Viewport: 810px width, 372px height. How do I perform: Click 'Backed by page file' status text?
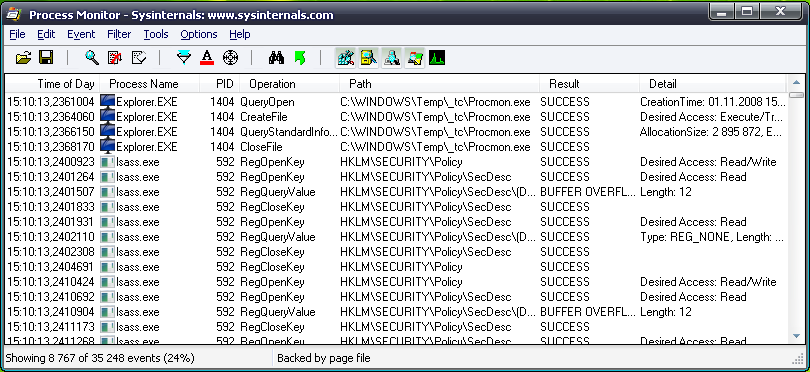point(324,358)
